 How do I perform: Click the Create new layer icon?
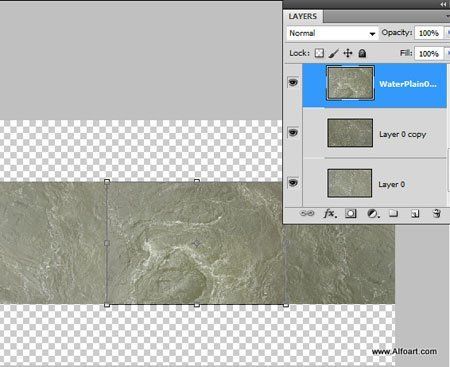[x=415, y=214]
